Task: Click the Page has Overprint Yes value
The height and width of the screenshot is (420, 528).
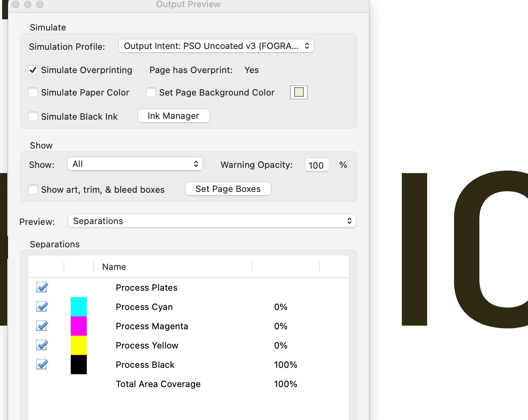Action: coord(252,70)
